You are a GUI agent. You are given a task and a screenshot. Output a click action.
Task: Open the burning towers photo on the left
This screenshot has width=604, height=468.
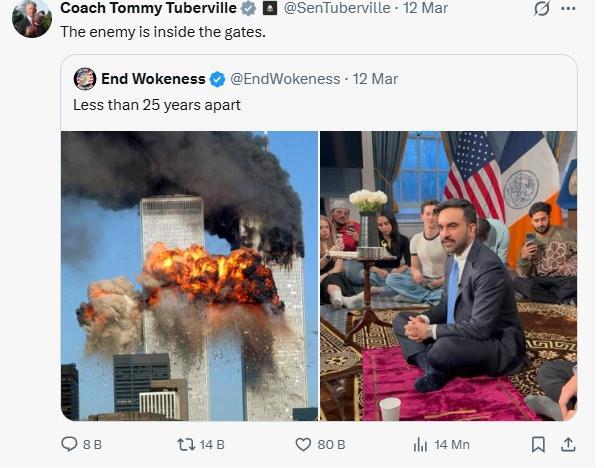coord(189,275)
